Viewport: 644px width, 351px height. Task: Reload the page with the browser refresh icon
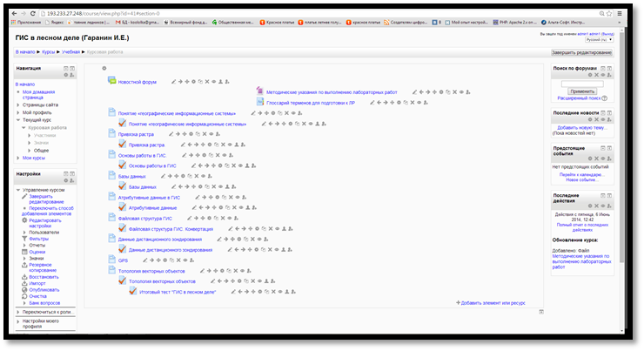click(x=33, y=14)
